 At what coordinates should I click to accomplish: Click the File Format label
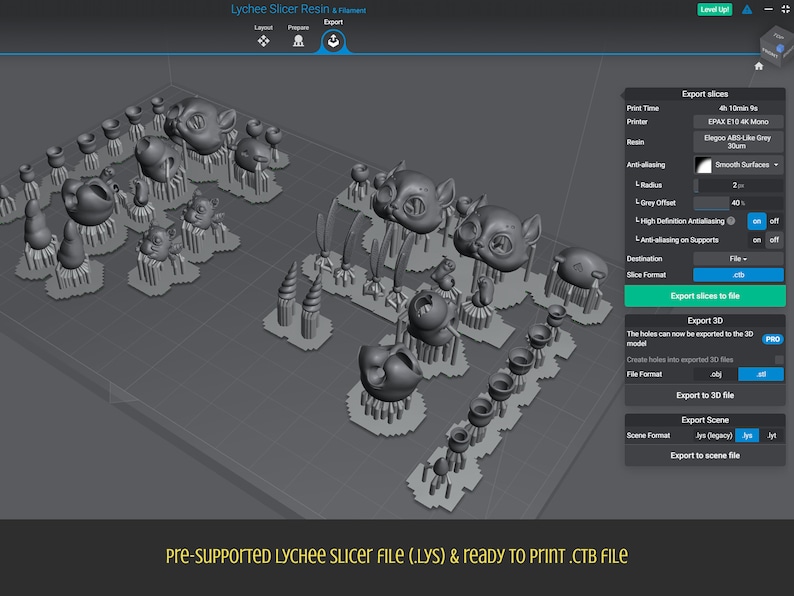(644, 374)
